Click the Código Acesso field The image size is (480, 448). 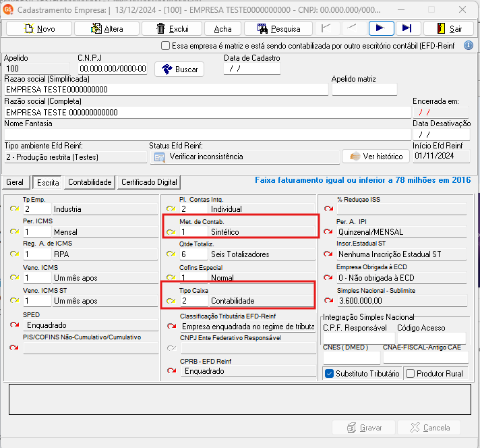tap(431, 338)
